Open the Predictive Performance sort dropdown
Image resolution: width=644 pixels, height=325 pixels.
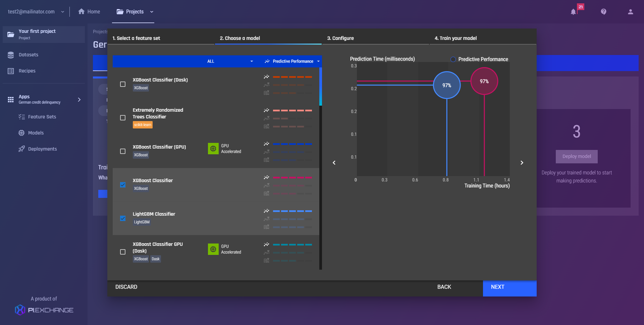292,61
